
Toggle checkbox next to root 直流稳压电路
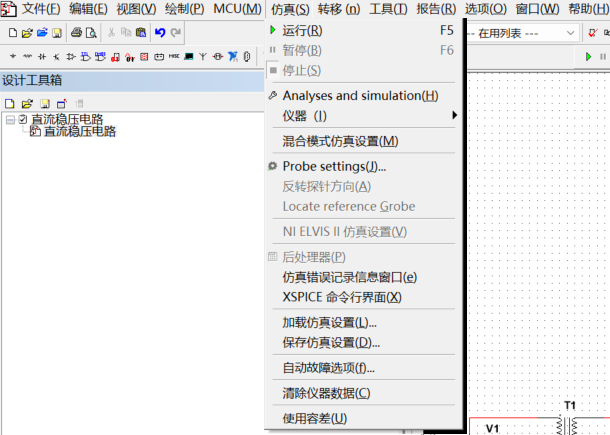(x=23, y=119)
